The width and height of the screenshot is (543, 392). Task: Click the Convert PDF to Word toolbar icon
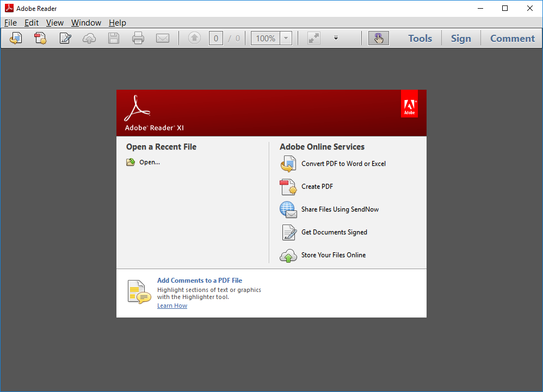pyautogui.click(x=16, y=38)
